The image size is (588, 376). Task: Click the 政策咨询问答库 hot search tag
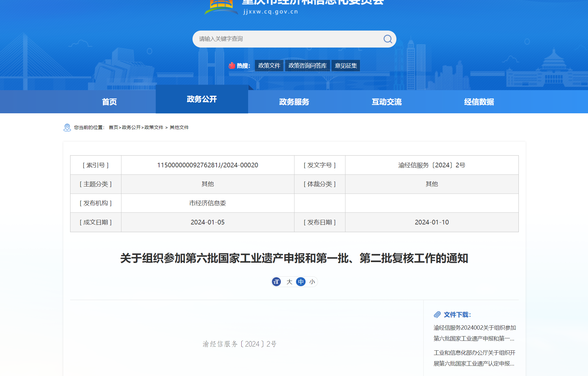pyautogui.click(x=307, y=65)
